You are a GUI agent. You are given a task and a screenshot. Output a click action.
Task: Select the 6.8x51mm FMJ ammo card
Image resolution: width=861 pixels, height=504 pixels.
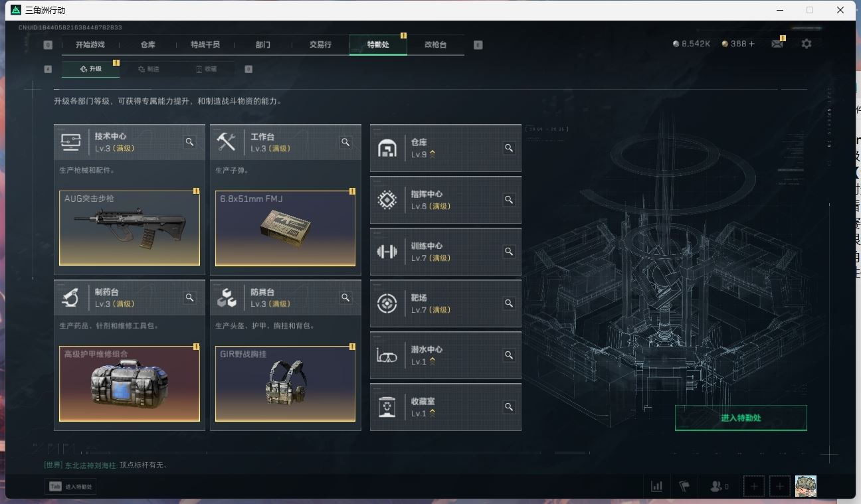pyautogui.click(x=285, y=228)
